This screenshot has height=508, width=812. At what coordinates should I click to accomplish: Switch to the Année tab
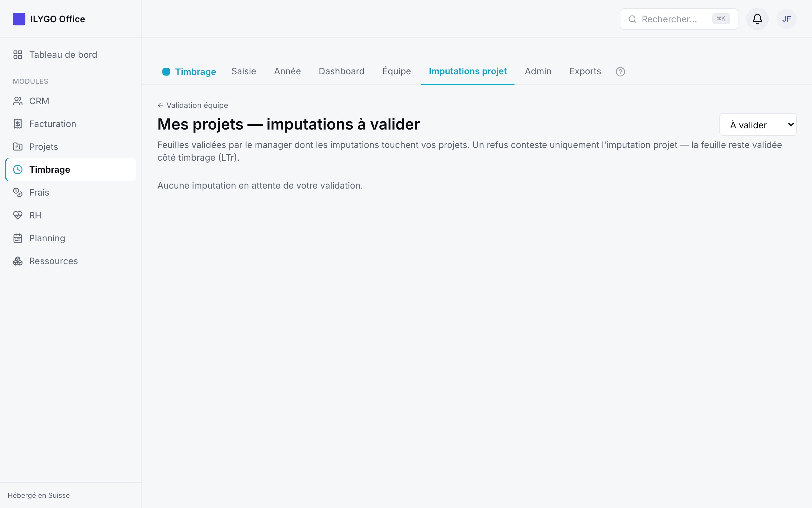pos(288,71)
